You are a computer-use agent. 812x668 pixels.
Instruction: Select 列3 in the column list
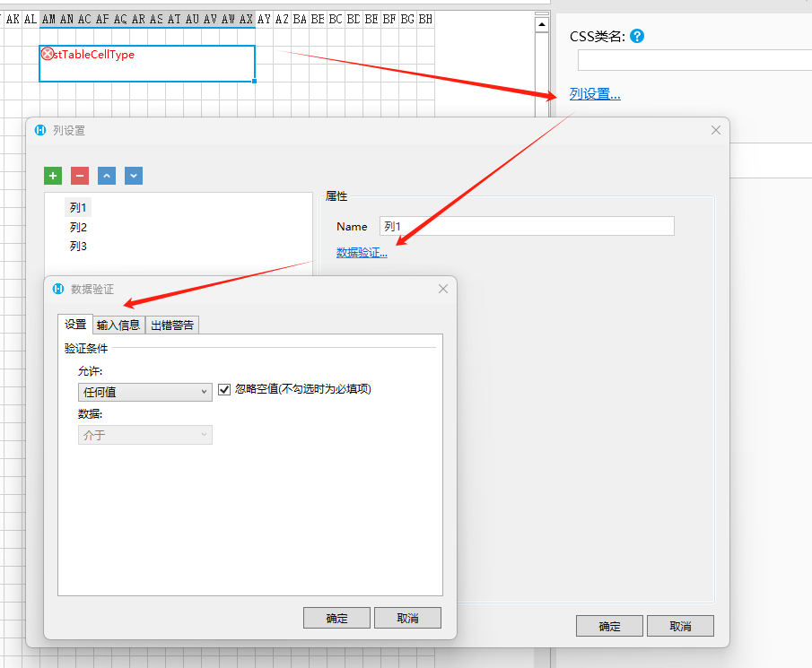(78, 247)
